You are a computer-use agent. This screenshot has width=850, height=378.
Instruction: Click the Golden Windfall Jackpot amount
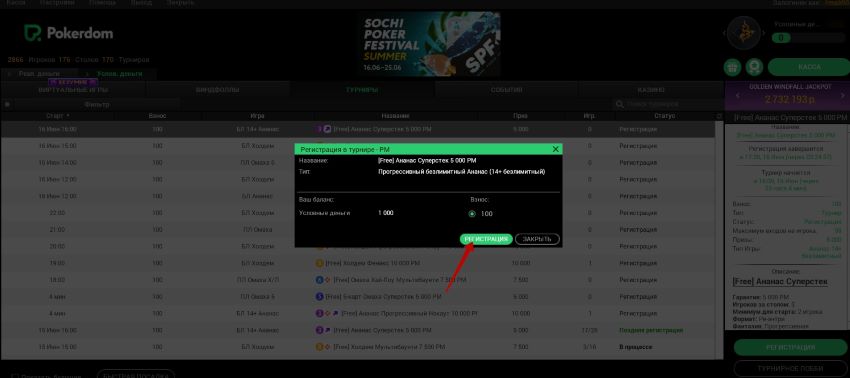click(789, 100)
